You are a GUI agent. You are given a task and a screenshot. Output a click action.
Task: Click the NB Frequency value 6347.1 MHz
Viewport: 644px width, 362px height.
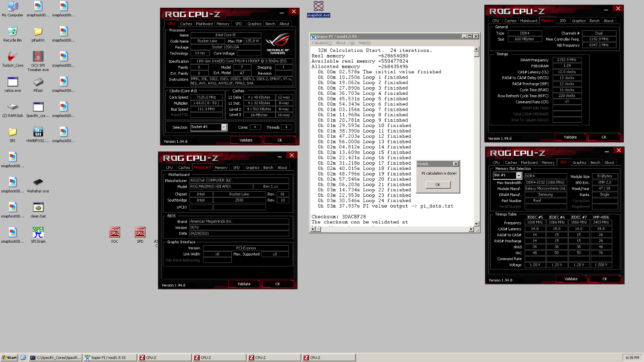(x=599, y=45)
